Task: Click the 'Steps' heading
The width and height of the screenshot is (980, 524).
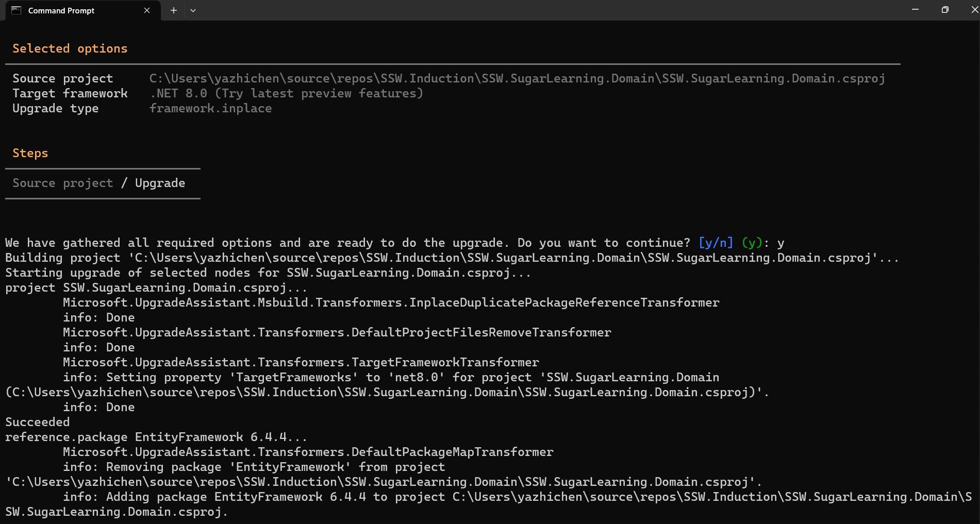Action: click(30, 153)
